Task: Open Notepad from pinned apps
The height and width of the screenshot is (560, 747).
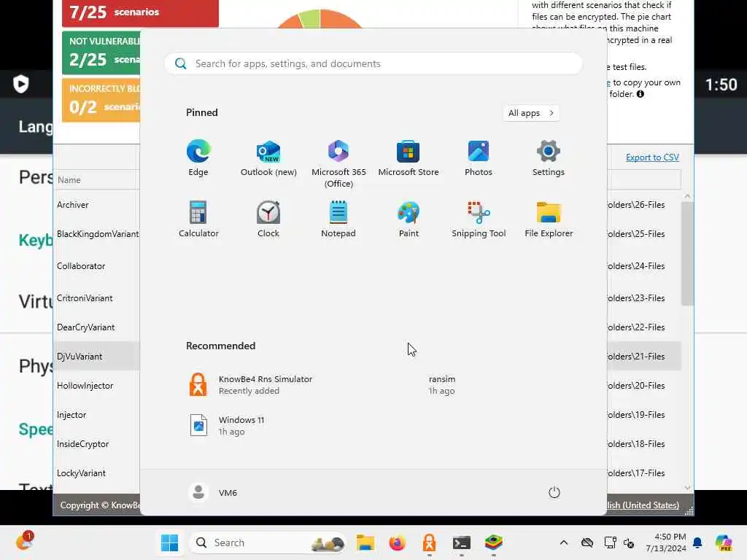Action: click(338, 219)
